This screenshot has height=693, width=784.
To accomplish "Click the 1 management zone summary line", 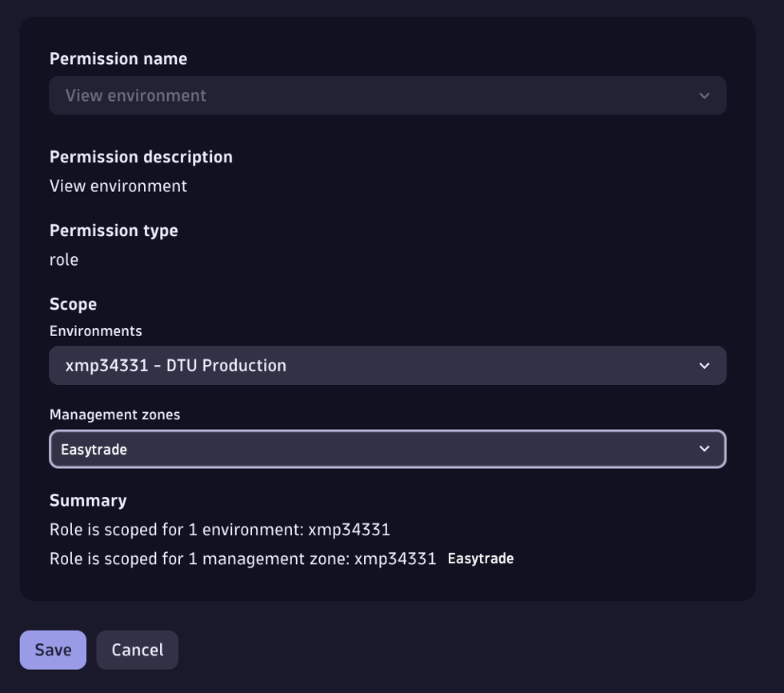I will click(242, 559).
